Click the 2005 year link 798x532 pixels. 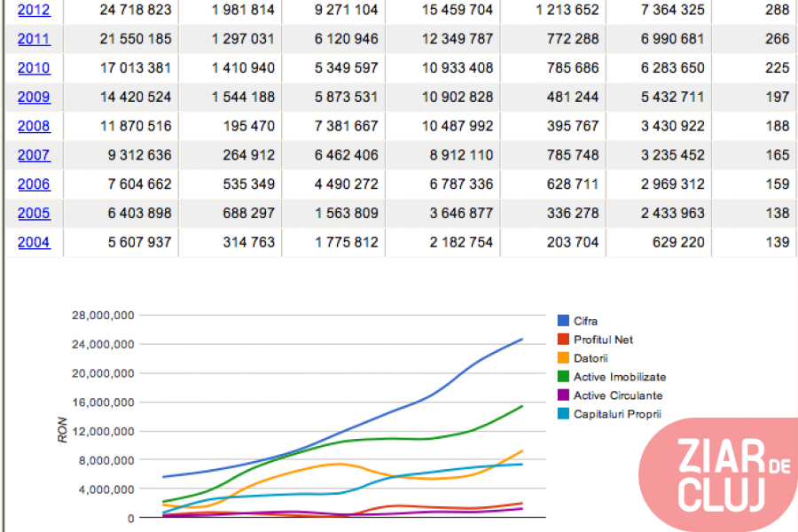click(34, 214)
